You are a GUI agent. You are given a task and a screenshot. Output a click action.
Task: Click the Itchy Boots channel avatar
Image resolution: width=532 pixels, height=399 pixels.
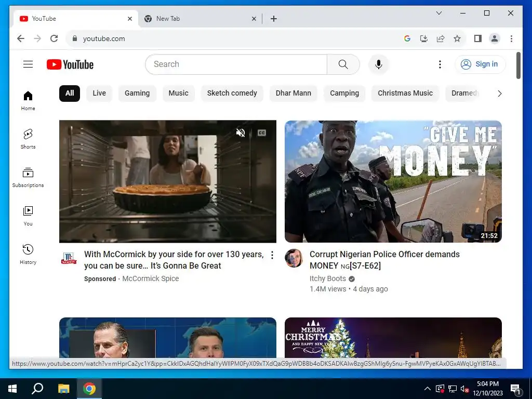click(294, 258)
